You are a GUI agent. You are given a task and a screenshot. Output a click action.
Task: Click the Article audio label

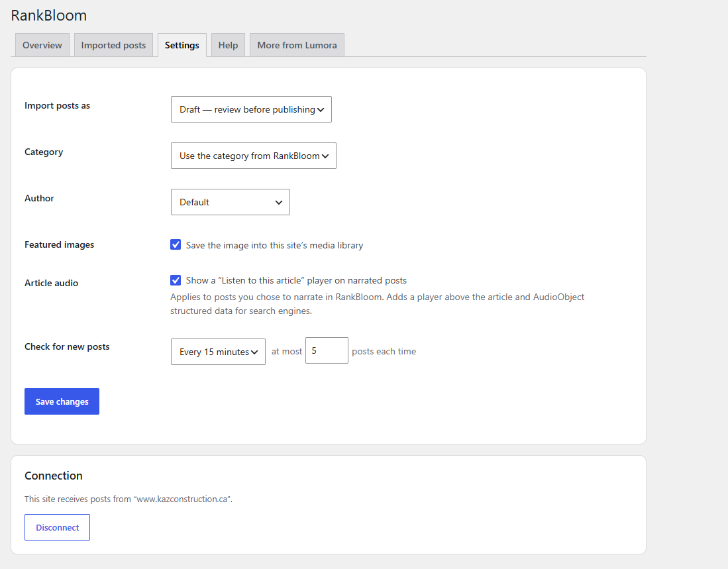tap(52, 283)
